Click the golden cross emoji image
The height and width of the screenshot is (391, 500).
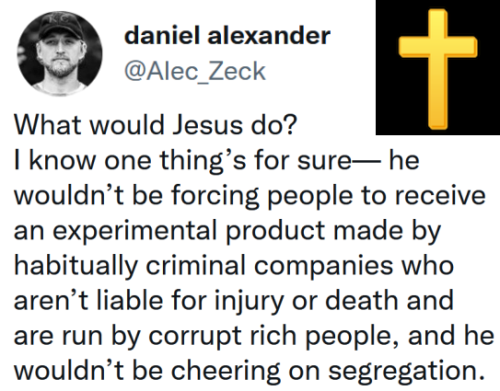pyautogui.click(x=438, y=69)
